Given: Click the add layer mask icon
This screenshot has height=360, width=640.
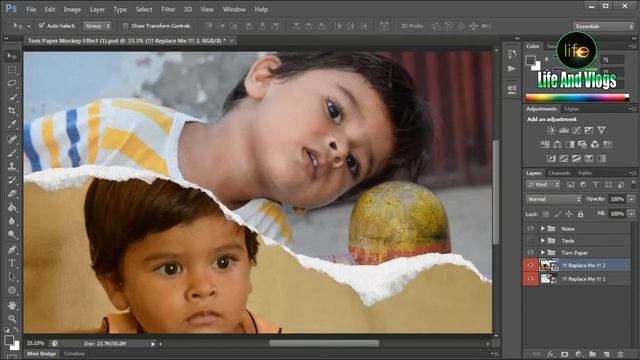Looking at the screenshot, I should click(x=564, y=354).
